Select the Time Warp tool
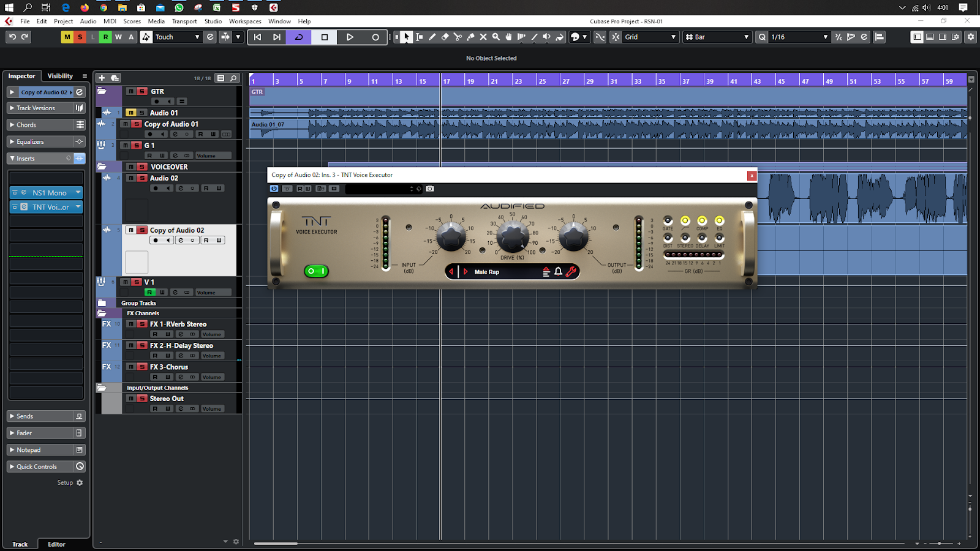 click(x=521, y=37)
